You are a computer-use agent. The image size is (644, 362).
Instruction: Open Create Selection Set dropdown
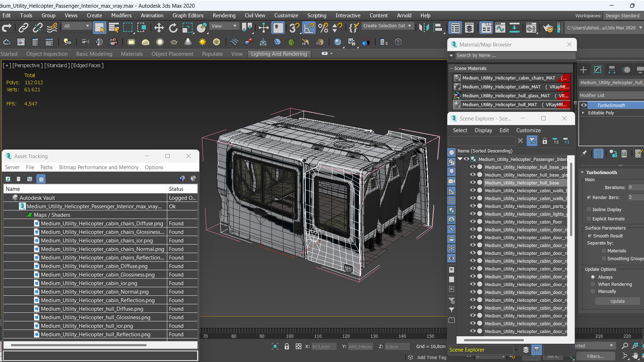click(x=387, y=26)
